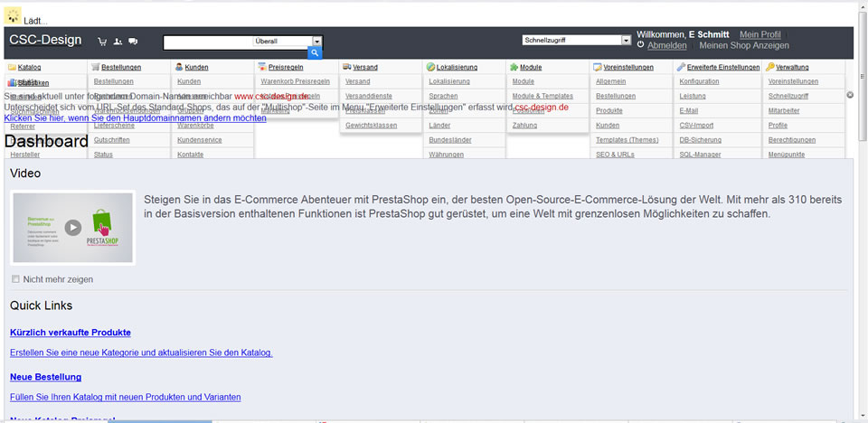Viewport: 868px width, 423px height.
Task: Open SQL-Manager under Erweiterte Einstellungen
Action: 700,155
